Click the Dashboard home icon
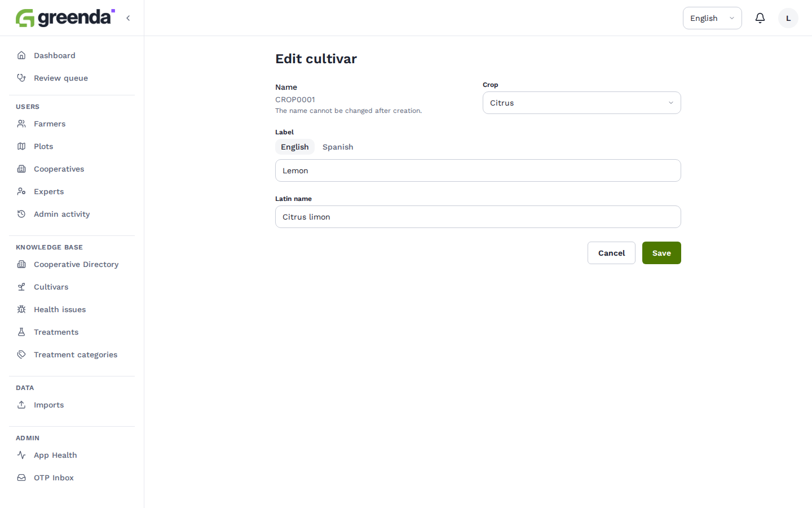The width and height of the screenshot is (812, 508). click(x=21, y=55)
